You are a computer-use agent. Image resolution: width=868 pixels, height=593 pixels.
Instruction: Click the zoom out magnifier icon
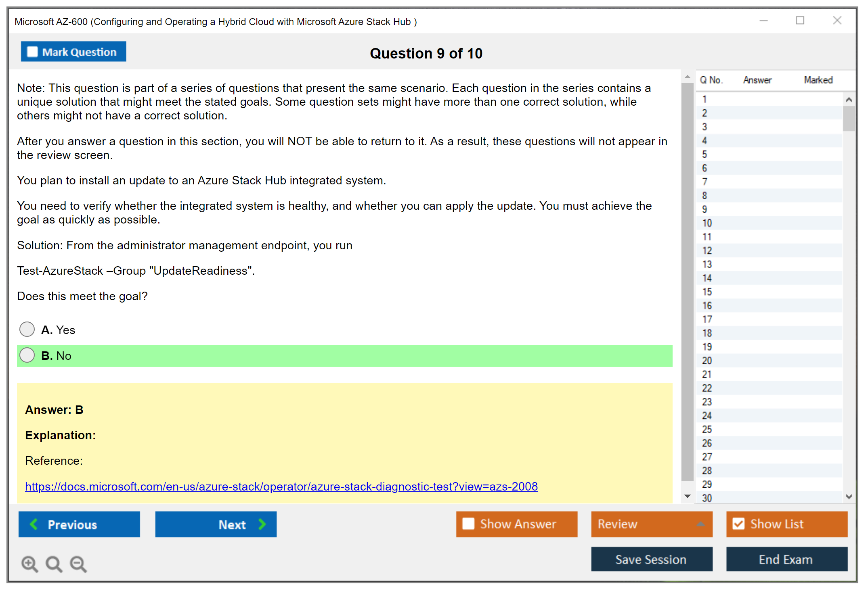point(78,564)
